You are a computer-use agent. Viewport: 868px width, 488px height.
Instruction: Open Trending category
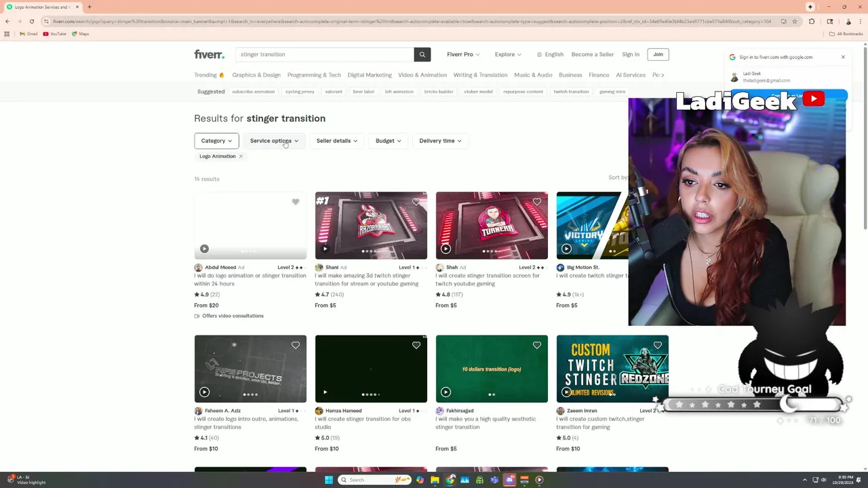click(x=209, y=75)
